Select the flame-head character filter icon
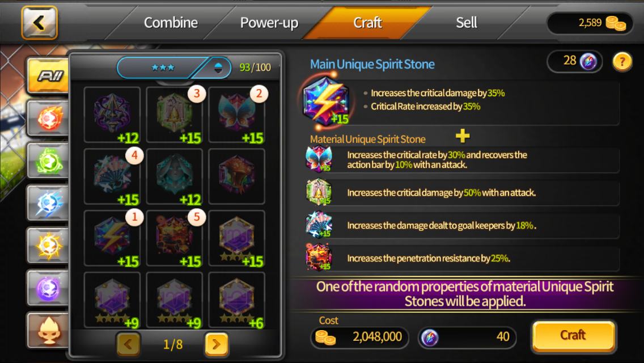The width and height of the screenshot is (644, 363). tap(48, 330)
